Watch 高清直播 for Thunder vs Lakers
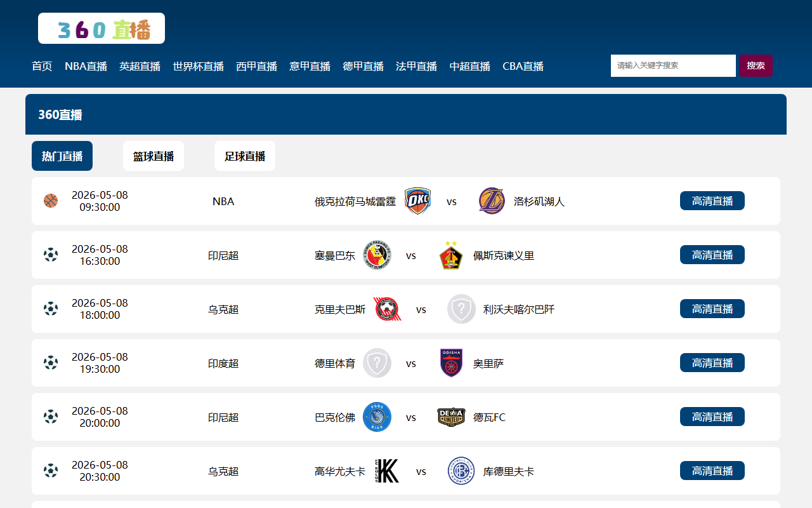Screen dimensions: 812x508 tap(712, 201)
